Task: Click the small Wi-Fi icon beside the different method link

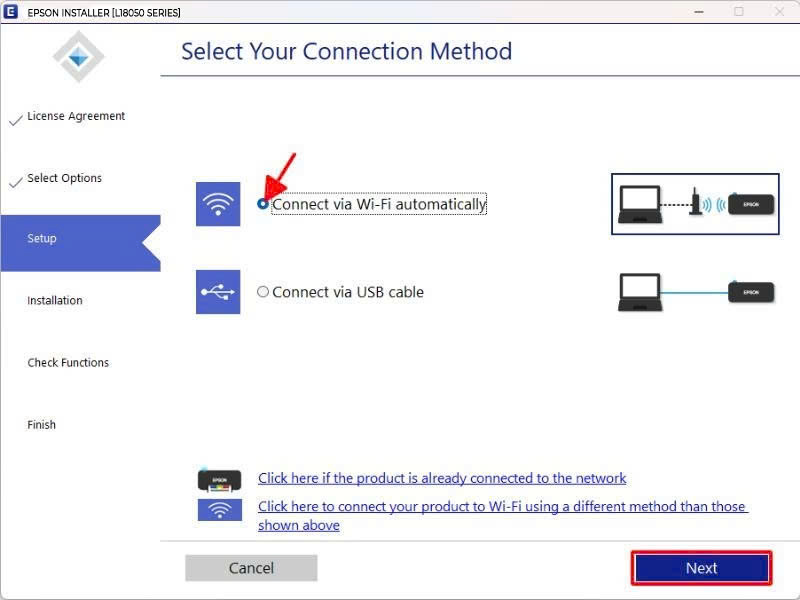Action: pos(219,510)
